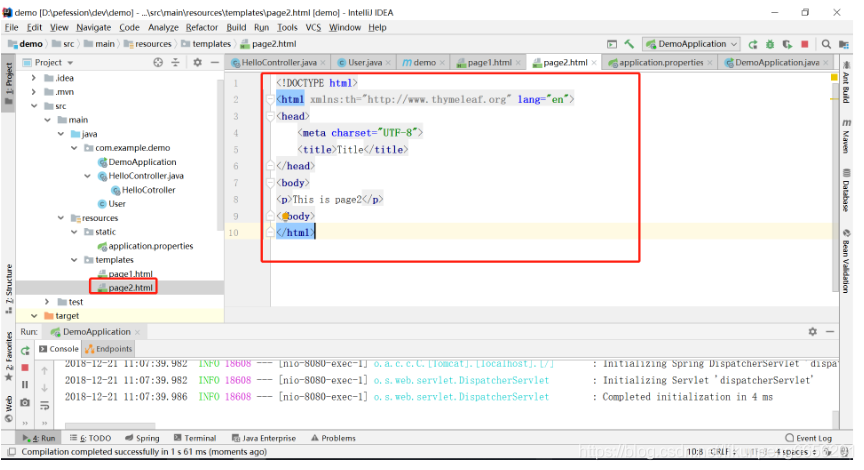Open the Navigate menu
The image size is (864, 470).
[x=93, y=28]
